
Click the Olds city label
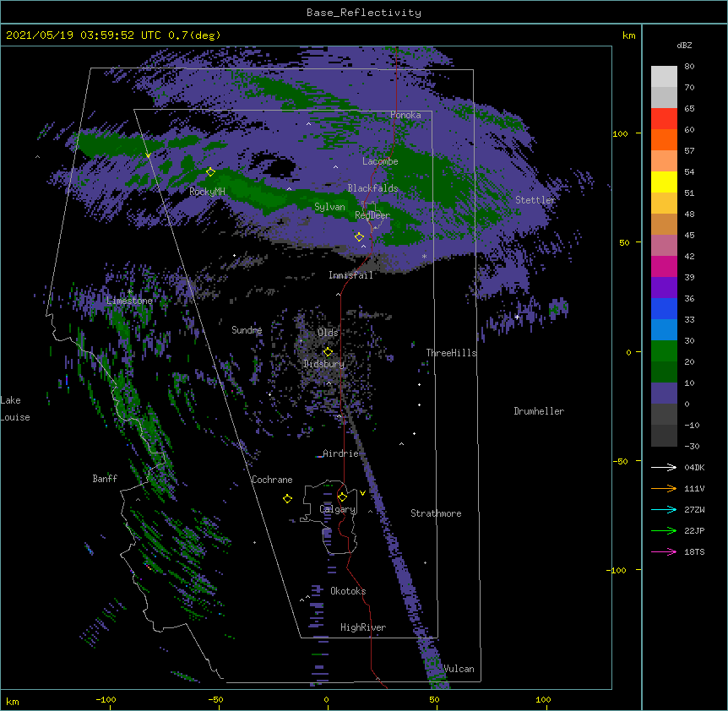[328, 333]
